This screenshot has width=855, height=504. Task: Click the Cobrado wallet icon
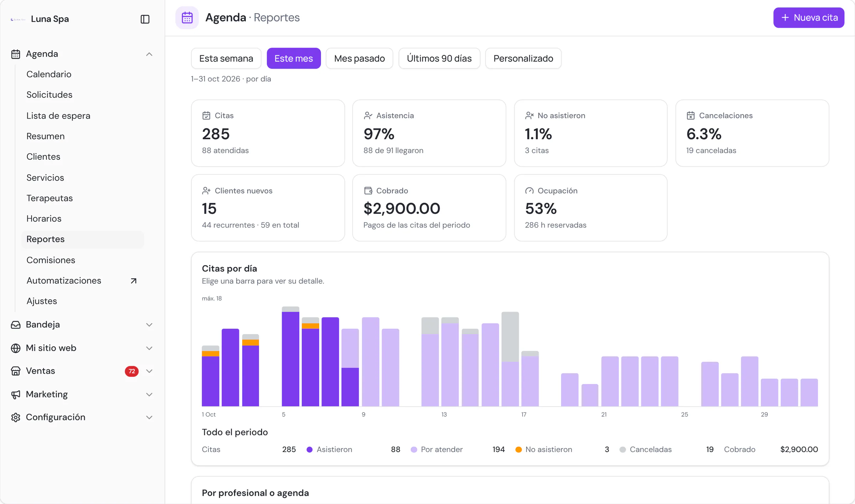(368, 191)
